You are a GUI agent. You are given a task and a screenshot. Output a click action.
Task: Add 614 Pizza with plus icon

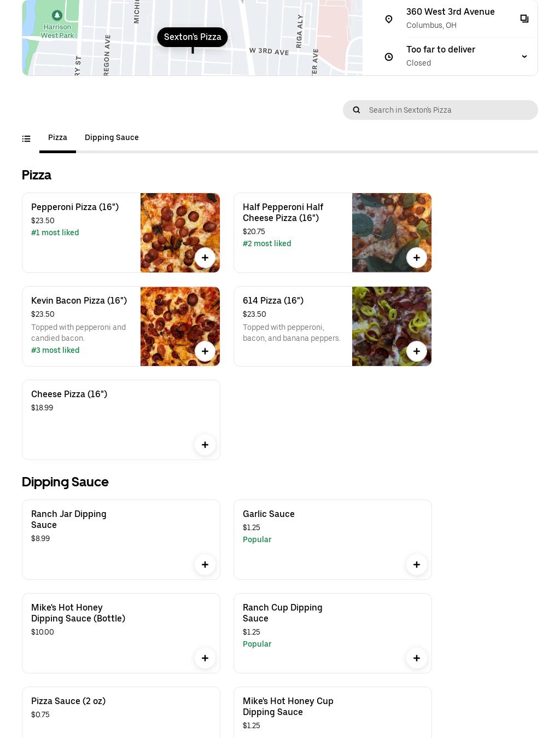[417, 351]
